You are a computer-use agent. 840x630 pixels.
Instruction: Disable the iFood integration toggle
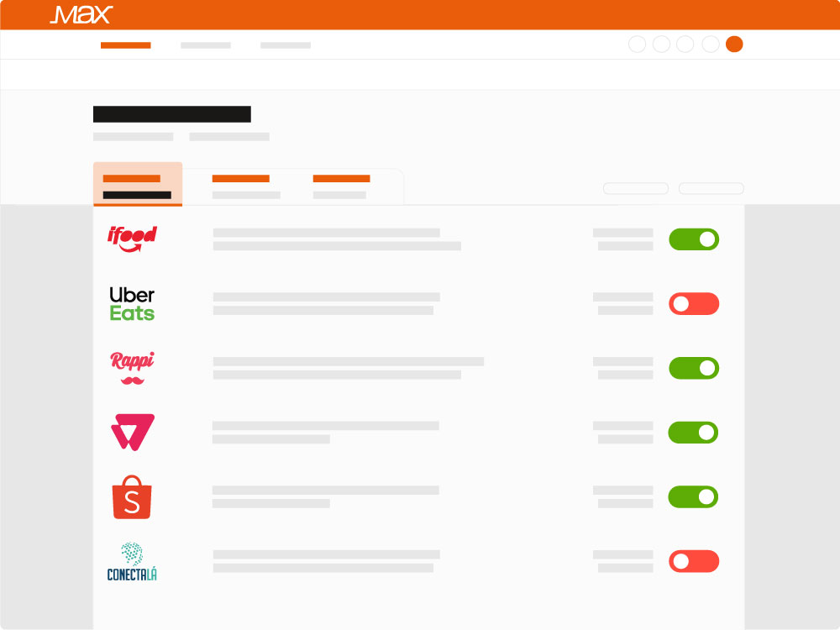click(x=694, y=239)
